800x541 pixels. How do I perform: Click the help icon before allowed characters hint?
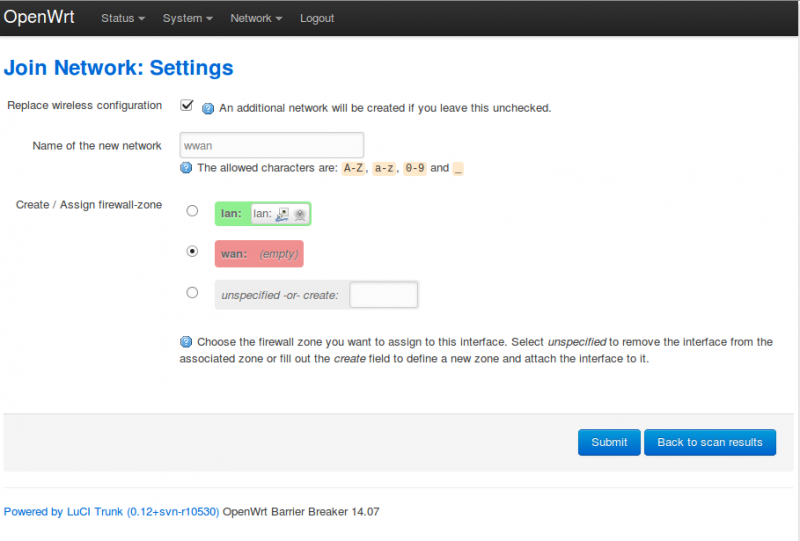(x=186, y=168)
